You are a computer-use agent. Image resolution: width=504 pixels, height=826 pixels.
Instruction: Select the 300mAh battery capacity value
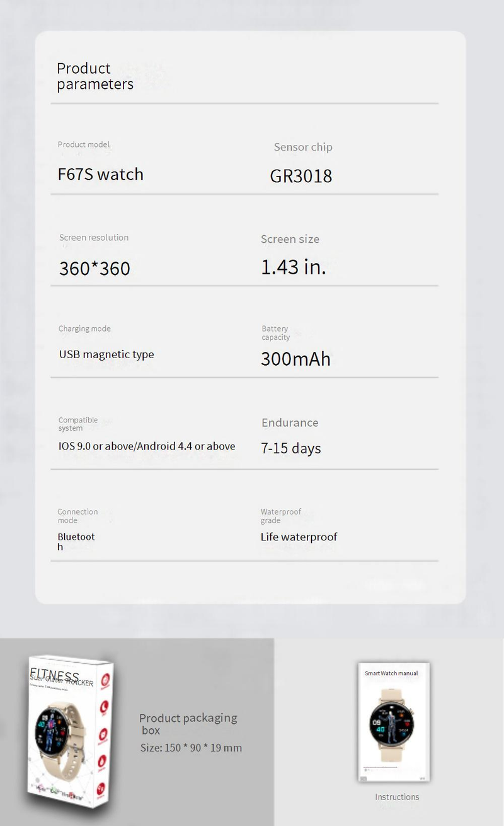point(295,359)
